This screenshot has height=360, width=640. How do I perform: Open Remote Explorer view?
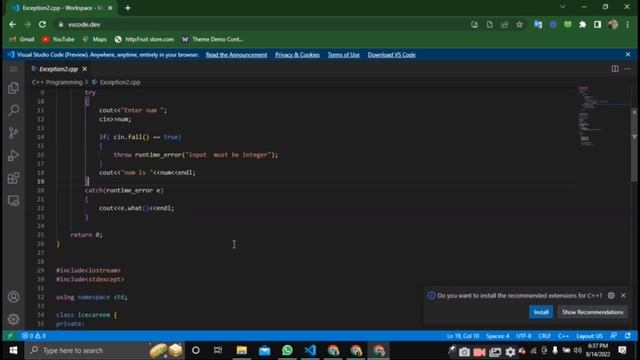[x=13, y=201]
